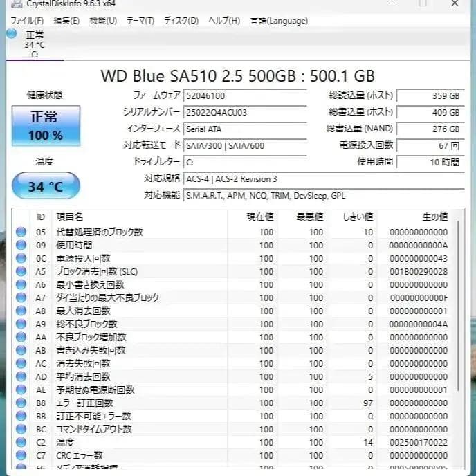This screenshot has width=476, height=476.
Task: Click status icon for row B8 エラー訂正回数
Action: pos(21,403)
